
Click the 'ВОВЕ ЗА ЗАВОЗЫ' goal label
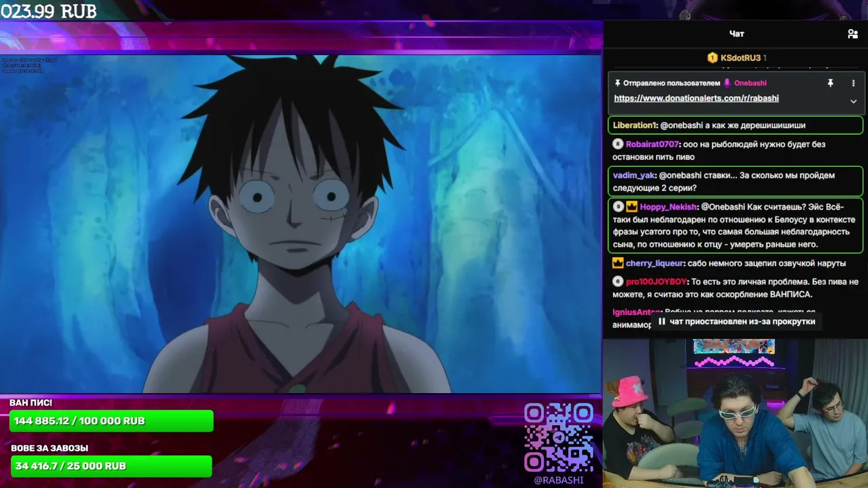coord(50,448)
